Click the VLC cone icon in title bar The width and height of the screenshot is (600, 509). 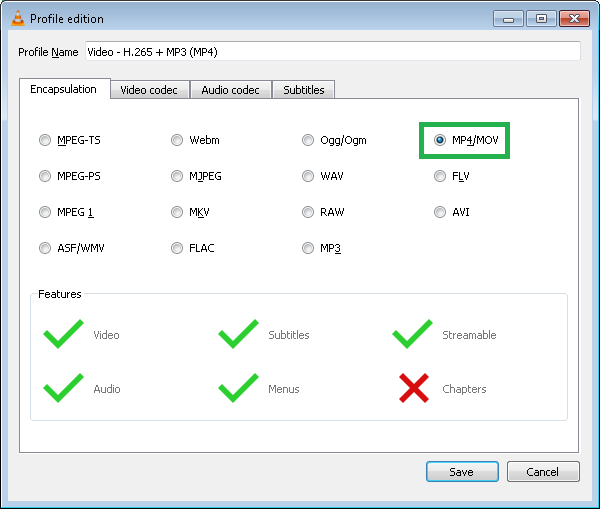pos(18,18)
